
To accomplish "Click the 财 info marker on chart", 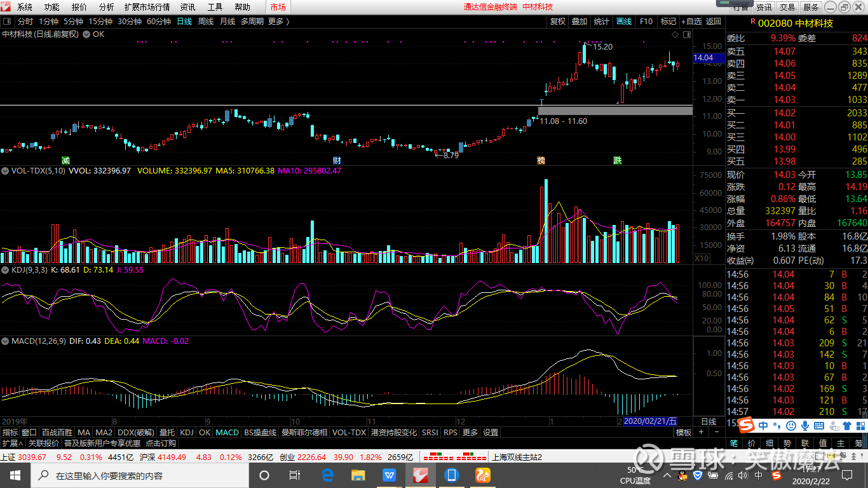I will (337, 160).
